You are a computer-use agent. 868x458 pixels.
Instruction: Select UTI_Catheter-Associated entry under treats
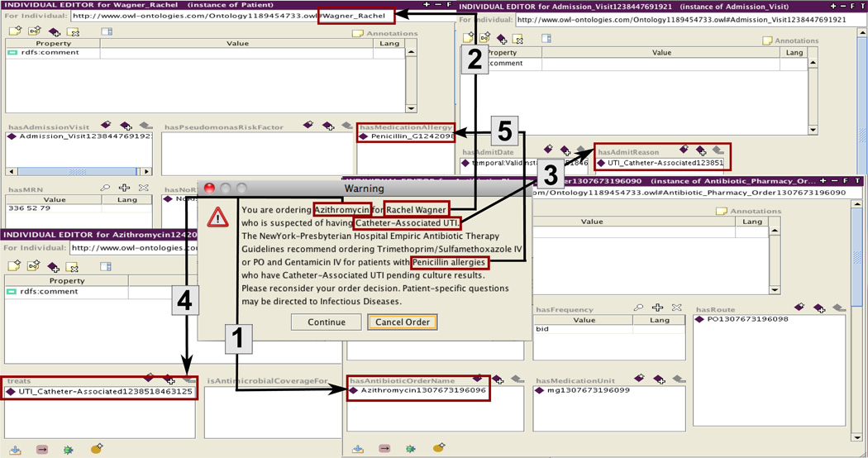(x=100, y=392)
